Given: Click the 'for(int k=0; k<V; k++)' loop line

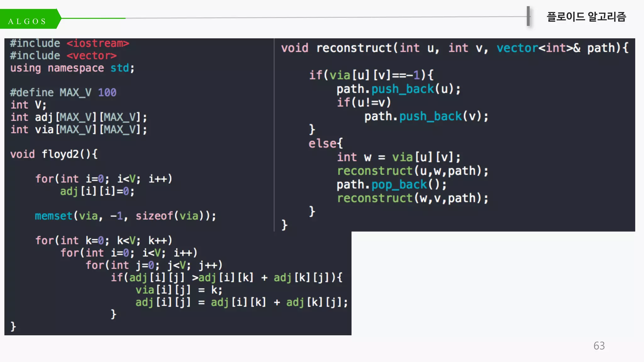Looking at the screenshot, I should click(x=103, y=240).
